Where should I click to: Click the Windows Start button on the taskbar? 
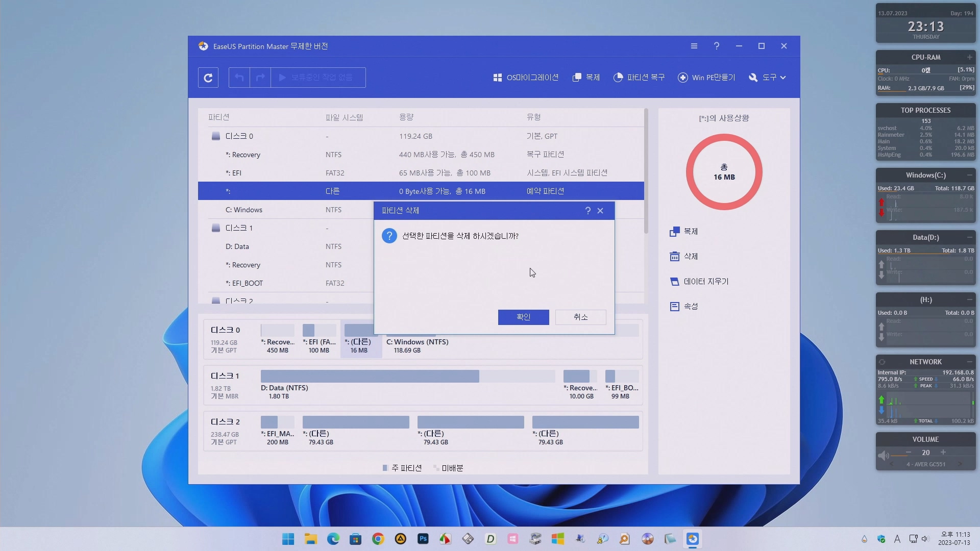[x=288, y=539]
